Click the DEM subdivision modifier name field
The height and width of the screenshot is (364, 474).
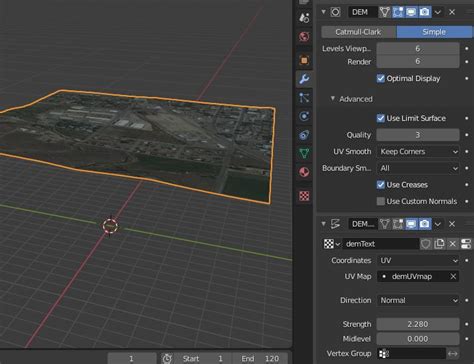pos(363,12)
